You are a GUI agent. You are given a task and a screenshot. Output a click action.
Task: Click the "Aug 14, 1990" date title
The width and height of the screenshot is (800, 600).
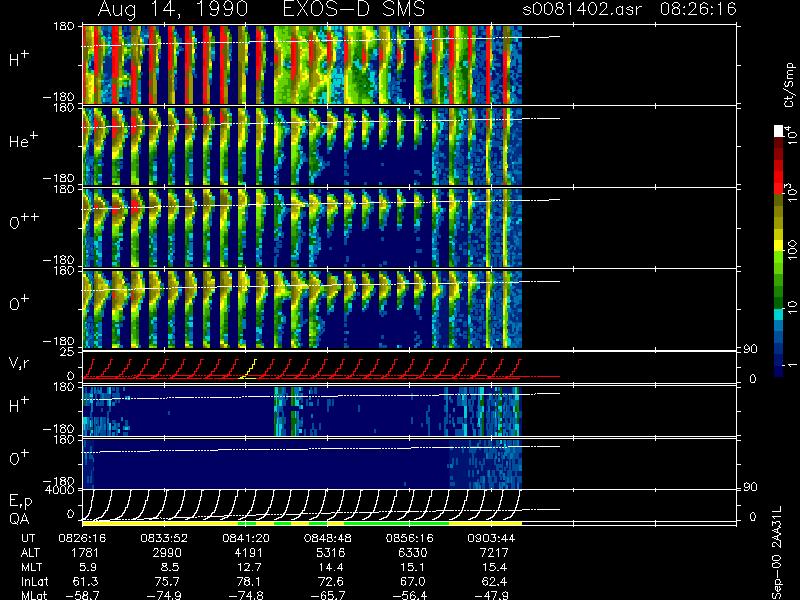(173, 9)
